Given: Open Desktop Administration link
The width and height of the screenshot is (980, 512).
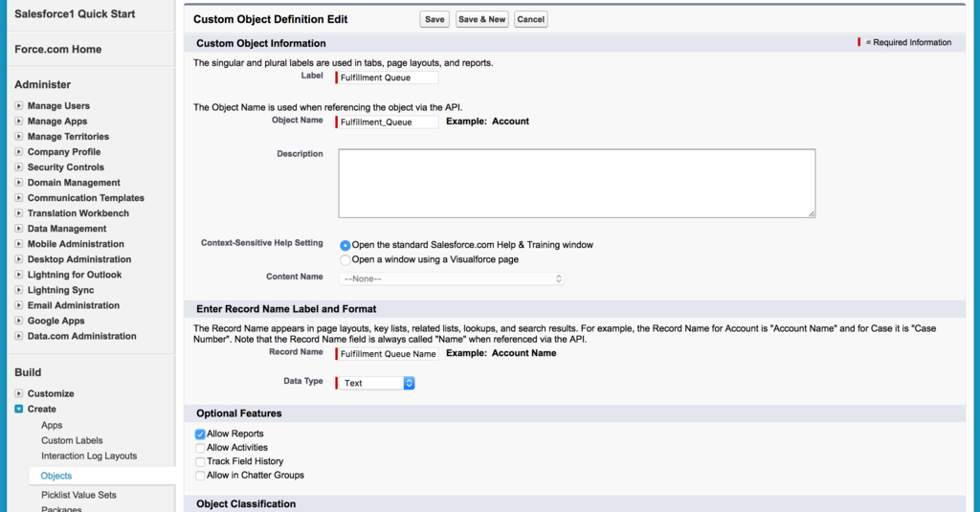Looking at the screenshot, I should 79,258.
